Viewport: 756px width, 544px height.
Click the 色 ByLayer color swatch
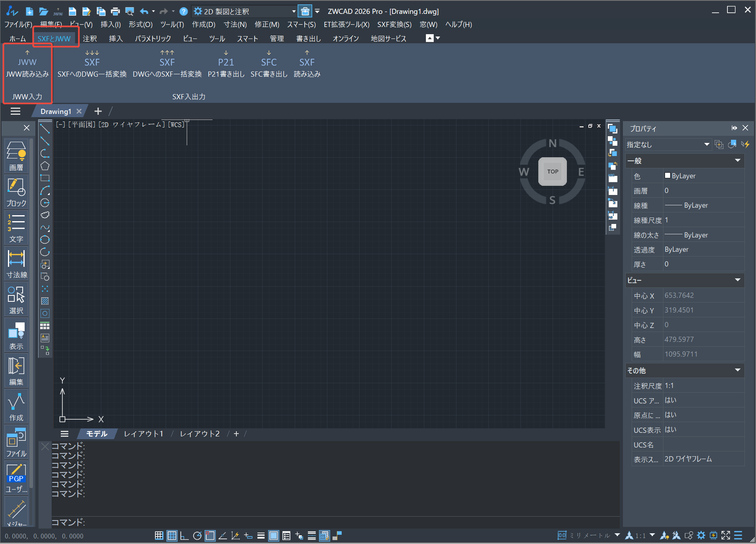(x=667, y=176)
